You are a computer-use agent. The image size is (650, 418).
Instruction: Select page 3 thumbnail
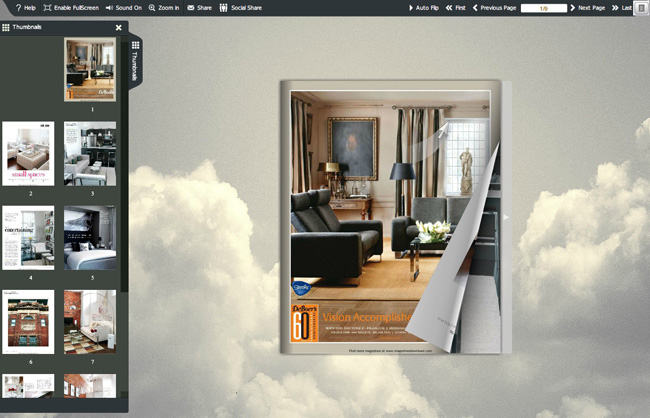pos(90,153)
